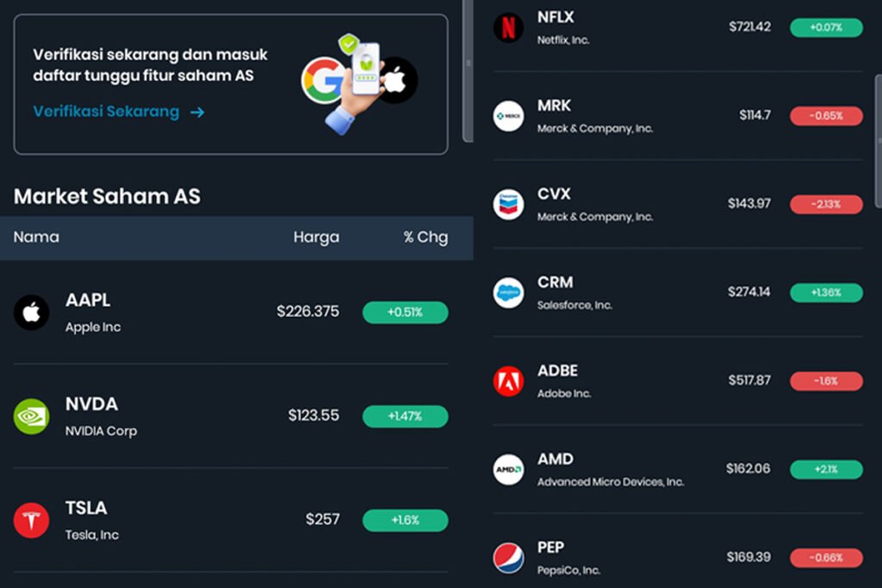Click the Salesforce cloud logo icon
The height and width of the screenshot is (588, 882).
(508, 293)
